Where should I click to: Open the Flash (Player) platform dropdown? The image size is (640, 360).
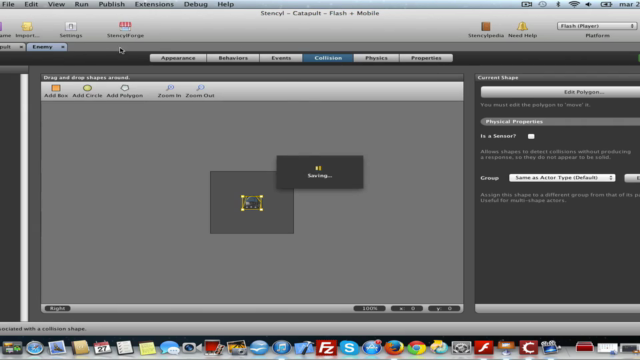pos(597,26)
